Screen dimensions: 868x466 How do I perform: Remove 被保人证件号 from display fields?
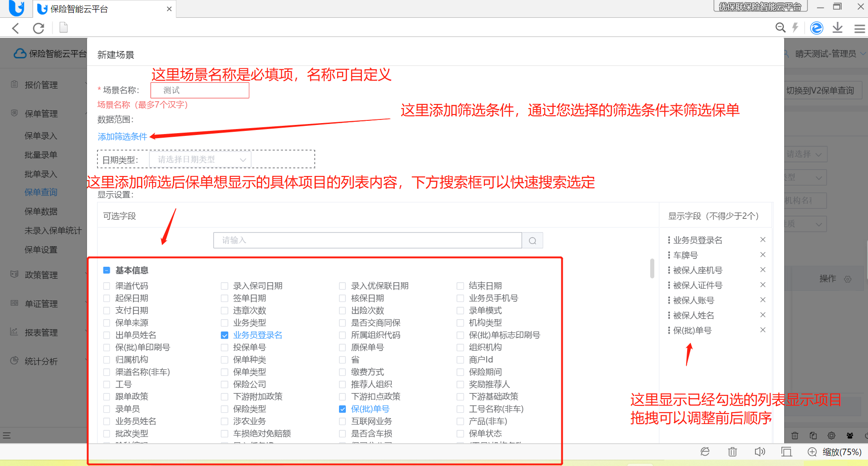pos(763,285)
